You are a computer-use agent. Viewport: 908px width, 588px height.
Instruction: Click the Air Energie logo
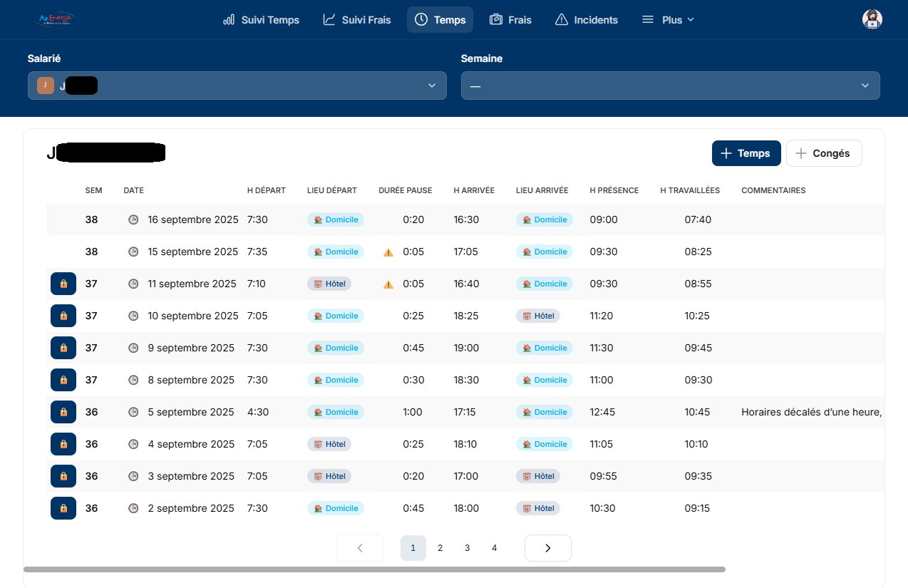click(x=56, y=19)
